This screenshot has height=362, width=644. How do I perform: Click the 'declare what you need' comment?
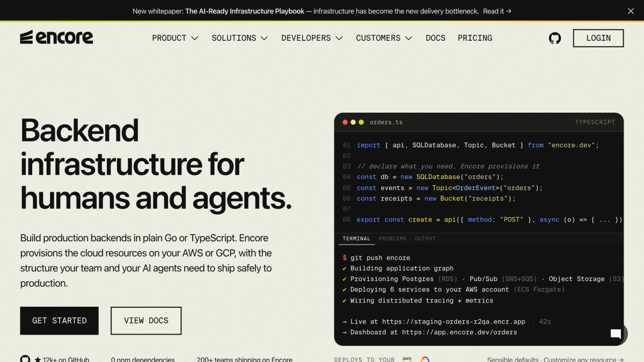[x=448, y=166]
